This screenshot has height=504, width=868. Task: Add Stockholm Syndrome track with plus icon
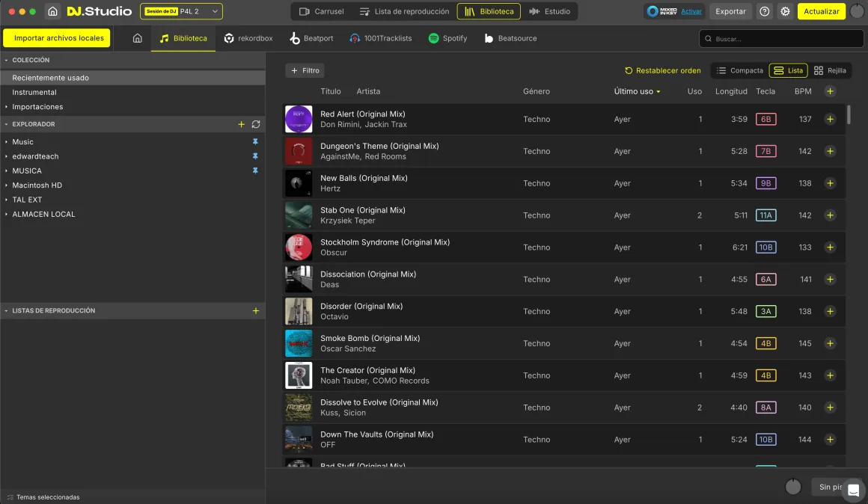tap(830, 248)
